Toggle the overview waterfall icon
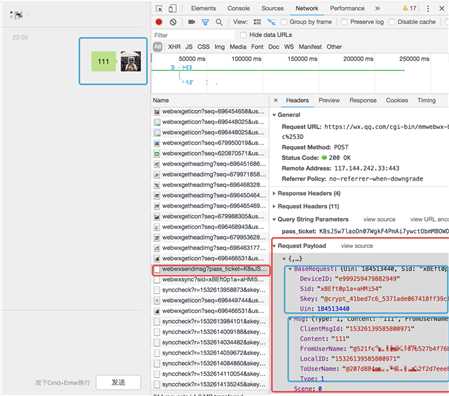 (x=272, y=22)
